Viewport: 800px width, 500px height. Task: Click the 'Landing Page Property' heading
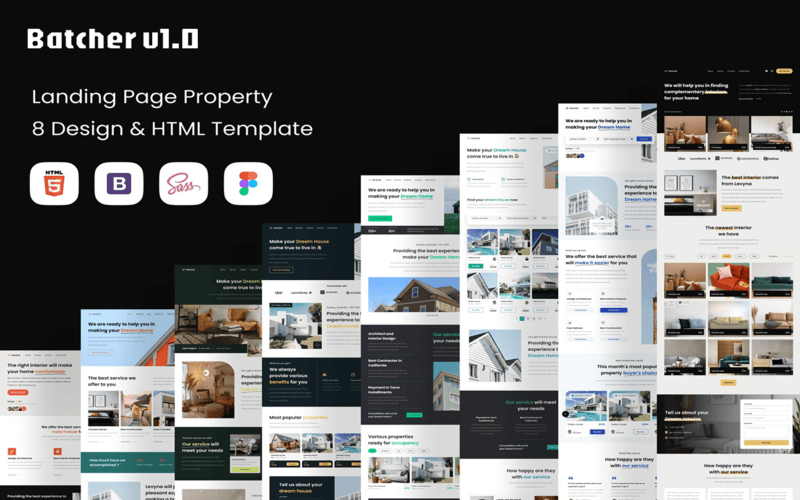coord(152,97)
